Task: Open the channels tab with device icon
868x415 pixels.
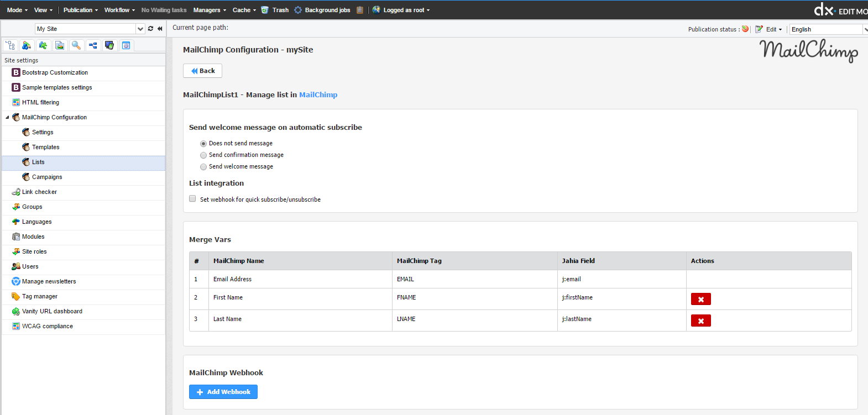Action: (x=109, y=45)
